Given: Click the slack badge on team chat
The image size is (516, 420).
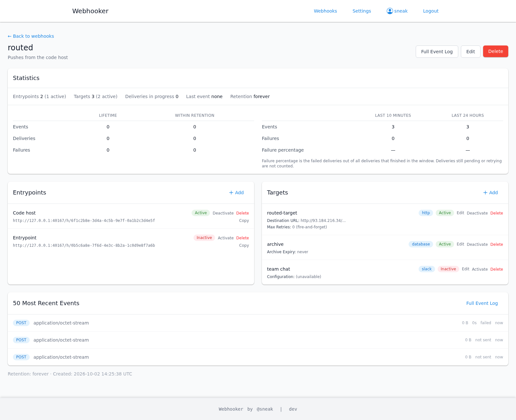Looking at the screenshot, I should click(x=426, y=269).
